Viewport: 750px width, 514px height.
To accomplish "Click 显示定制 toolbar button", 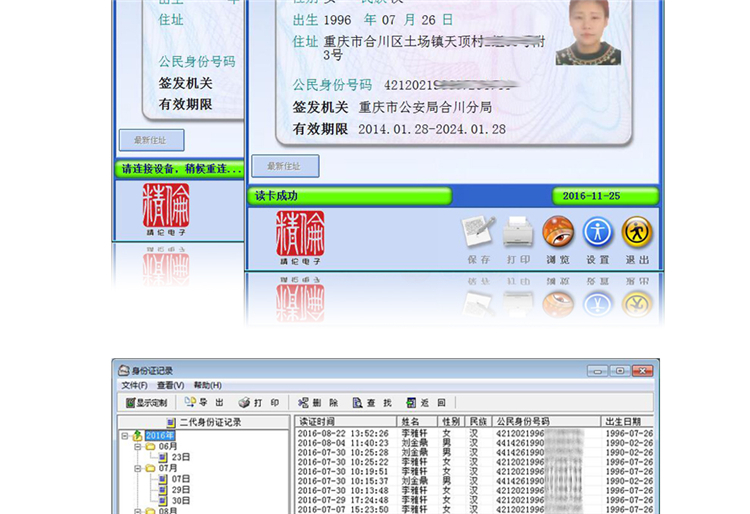I will click(146, 403).
